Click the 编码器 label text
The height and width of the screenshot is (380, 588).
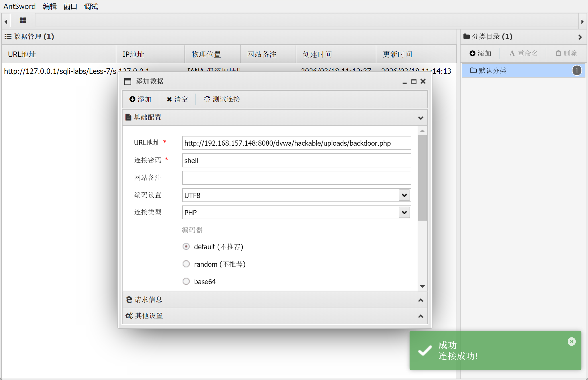click(192, 230)
